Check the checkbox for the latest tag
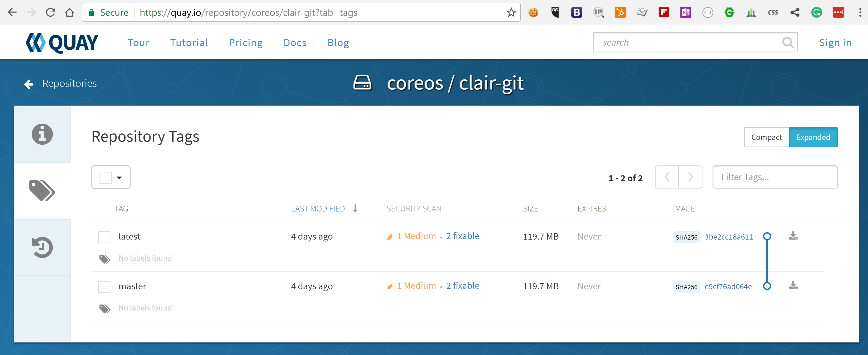 click(x=104, y=237)
